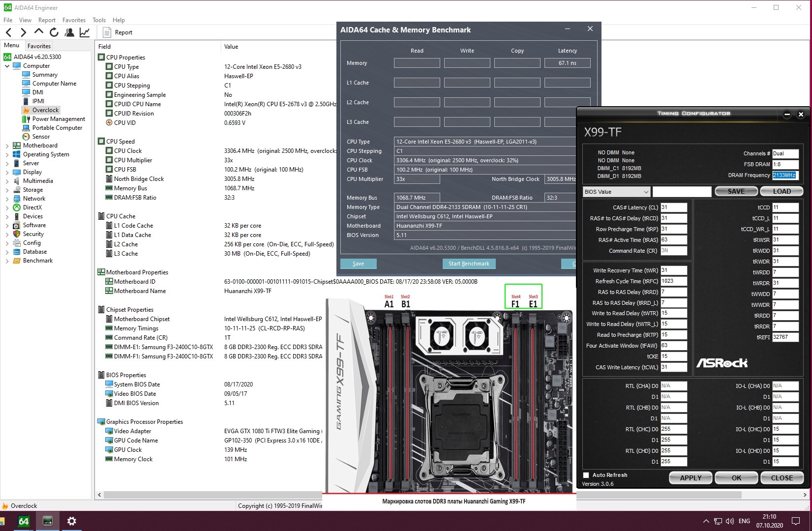The height and width of the screenshot is (531, 812).
Task: Expand the Storage tree node
Action: (x=7, y=190)
